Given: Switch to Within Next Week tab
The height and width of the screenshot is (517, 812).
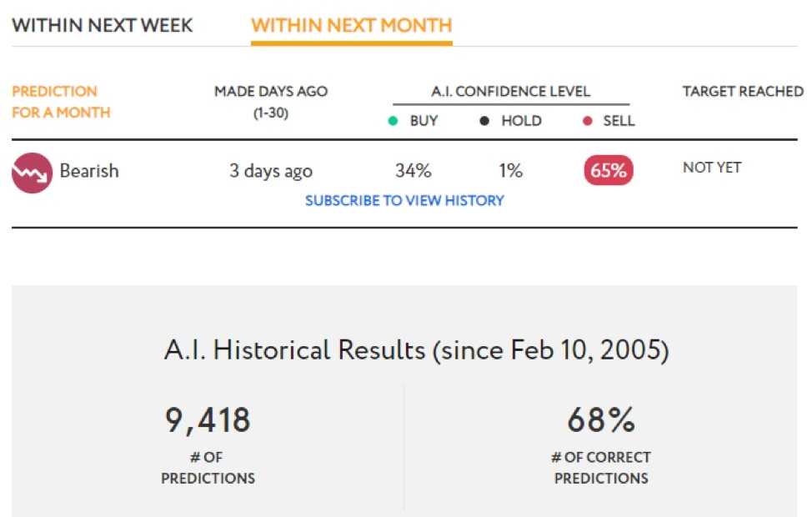Looking at the screenshot, I should click(x=102, y=25).
